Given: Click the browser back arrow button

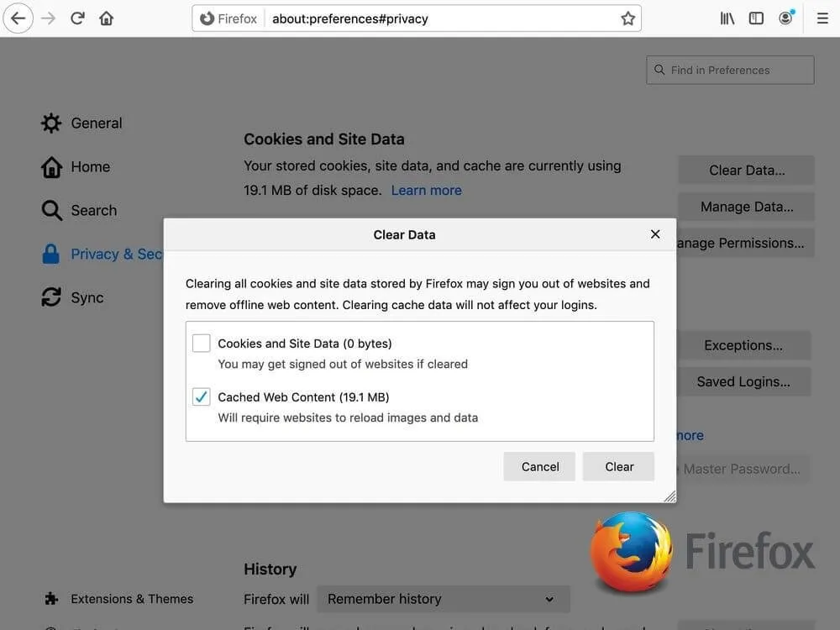Looking at the screenshot, I should (x=18, y=18).
